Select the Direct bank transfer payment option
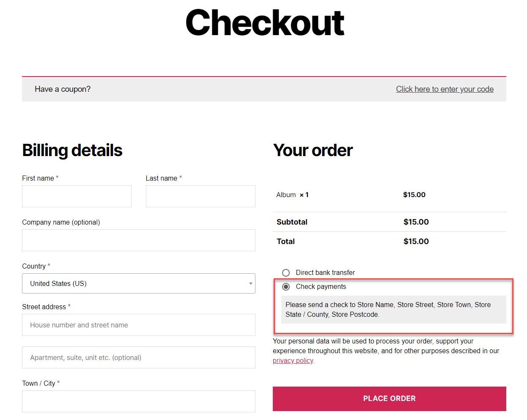 tap(286, 273)
